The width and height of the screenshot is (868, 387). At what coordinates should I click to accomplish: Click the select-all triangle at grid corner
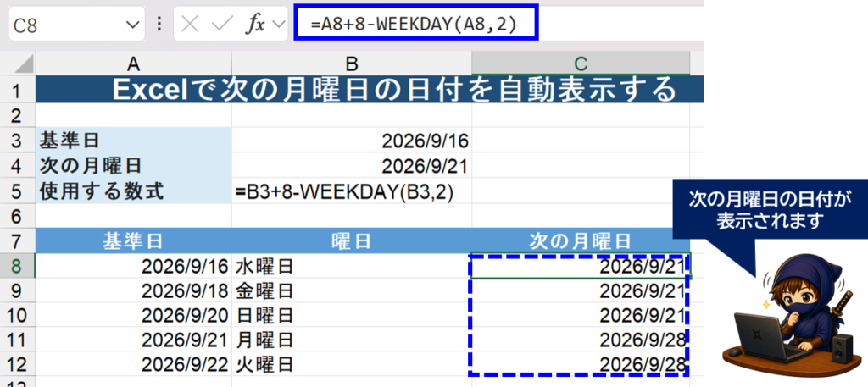(x=23, y=64)
